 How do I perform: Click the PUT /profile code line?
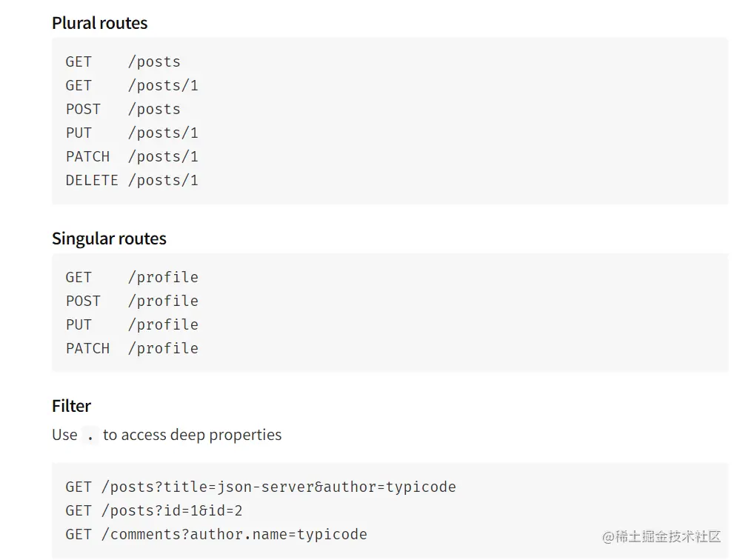tap(132, 324)
